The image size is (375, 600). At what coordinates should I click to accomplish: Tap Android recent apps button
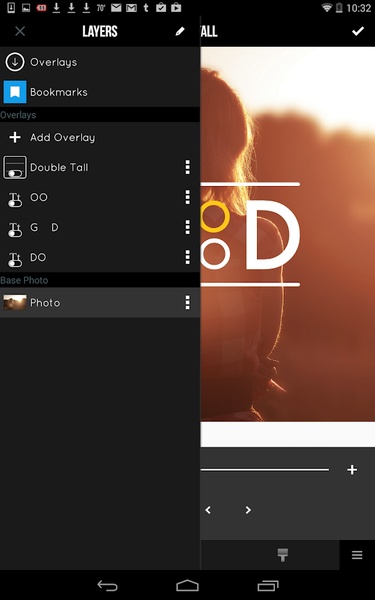click(268, 585)
